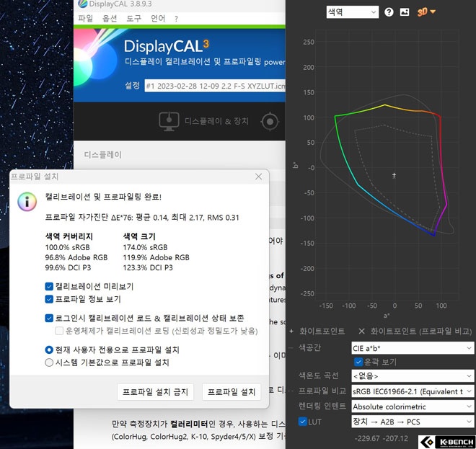Click the info icon in profile dialog

click(27, 202)
